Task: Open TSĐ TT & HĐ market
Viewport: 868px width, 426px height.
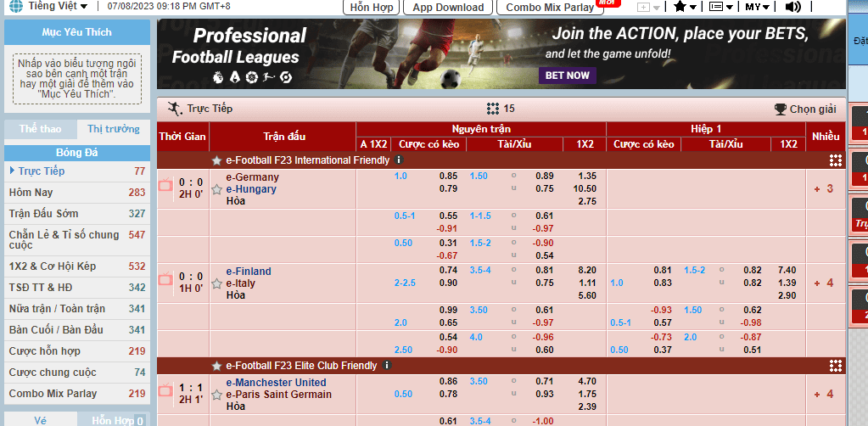Action: (x=77, y=288)
